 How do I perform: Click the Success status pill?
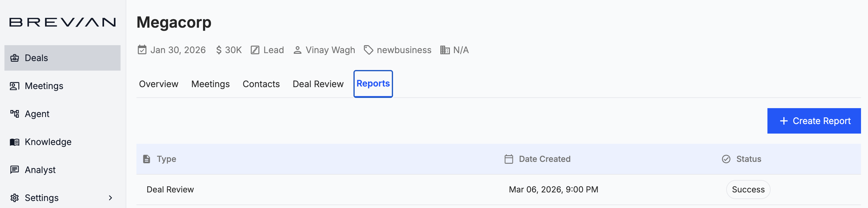point(748,190)
